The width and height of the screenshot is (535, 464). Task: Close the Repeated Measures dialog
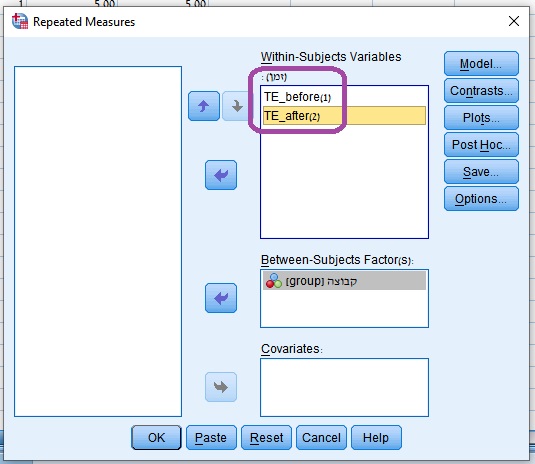tap(514, 21)
